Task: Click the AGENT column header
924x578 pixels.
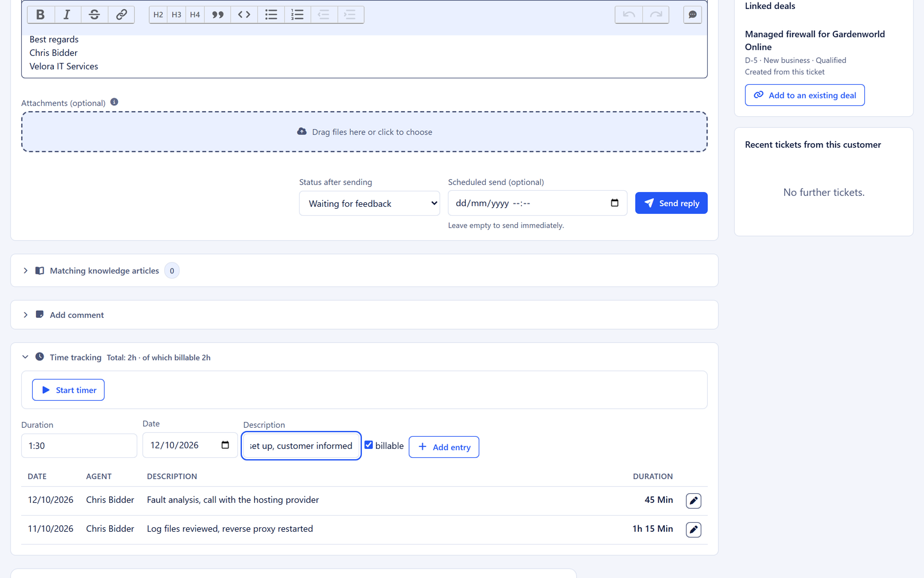Action: pos(99,477)
